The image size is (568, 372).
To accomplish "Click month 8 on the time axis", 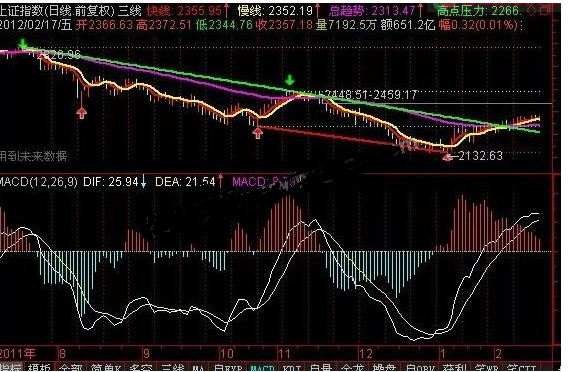I will pos(62,354).
